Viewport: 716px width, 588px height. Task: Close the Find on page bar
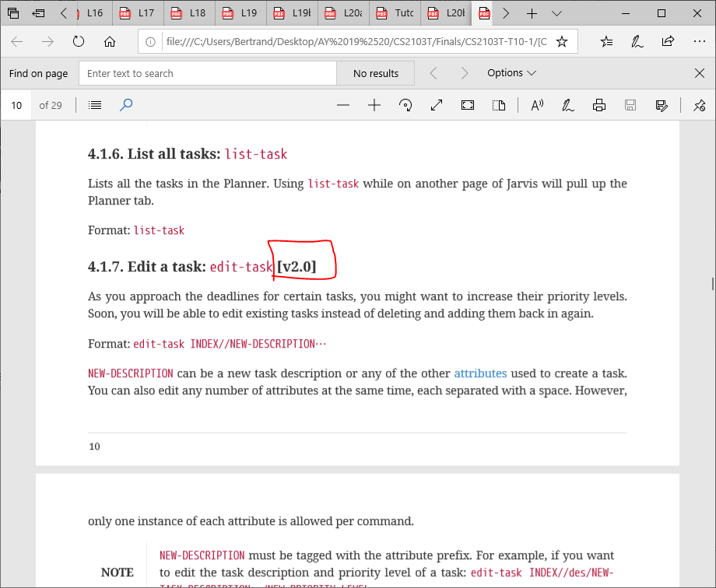pyautogui.click(x=699, y=73)
